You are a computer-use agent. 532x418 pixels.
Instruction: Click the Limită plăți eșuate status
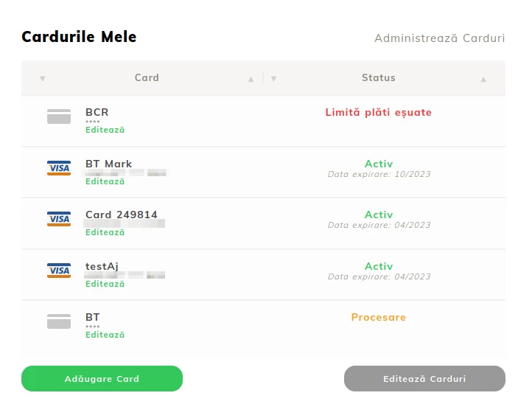click(x=378, y=113)
